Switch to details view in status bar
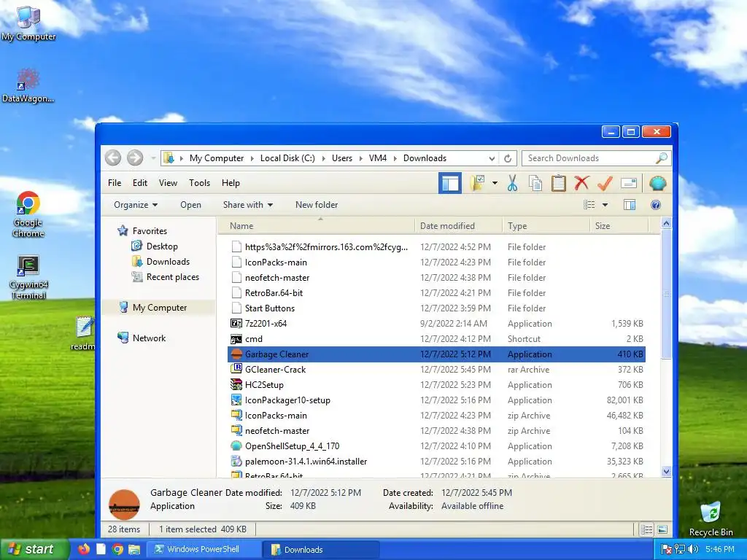This screenshot has height=560, width=747. point(646,529)
